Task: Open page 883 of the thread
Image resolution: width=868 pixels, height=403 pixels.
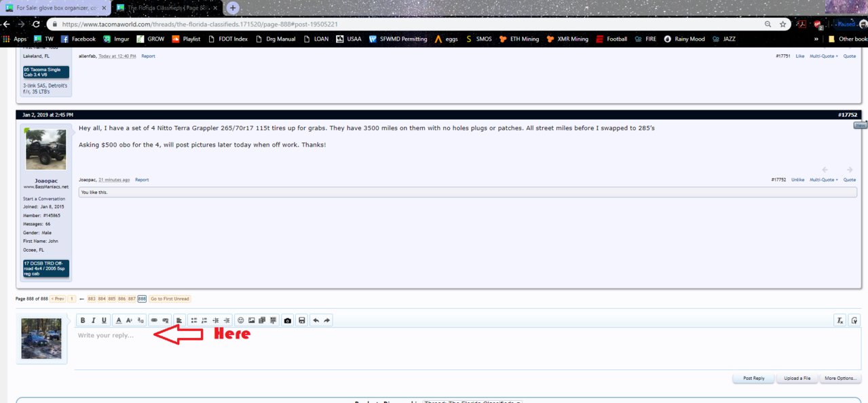Action: [x=92, y=299]
